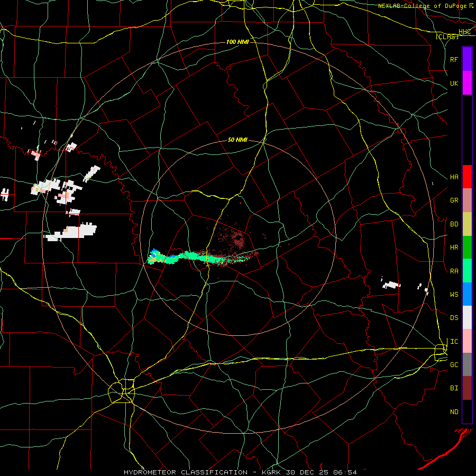476x476 pixels.
Task: Pick the HR dark green legend swatch
Action: 467,247
